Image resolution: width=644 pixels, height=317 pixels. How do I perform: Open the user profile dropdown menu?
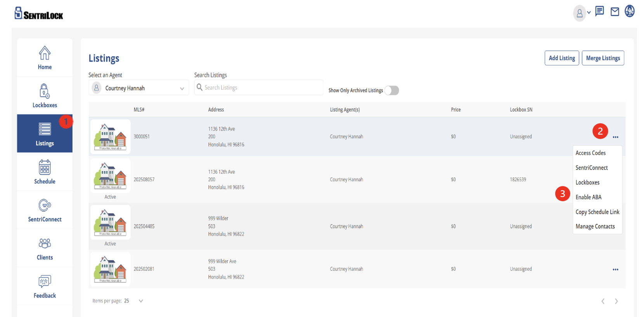pyautogui.click(x=582, y=13)
